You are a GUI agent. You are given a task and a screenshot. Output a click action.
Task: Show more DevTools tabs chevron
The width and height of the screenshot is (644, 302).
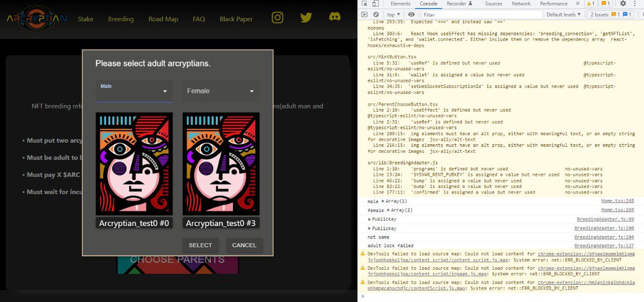(x=577, y=4)
